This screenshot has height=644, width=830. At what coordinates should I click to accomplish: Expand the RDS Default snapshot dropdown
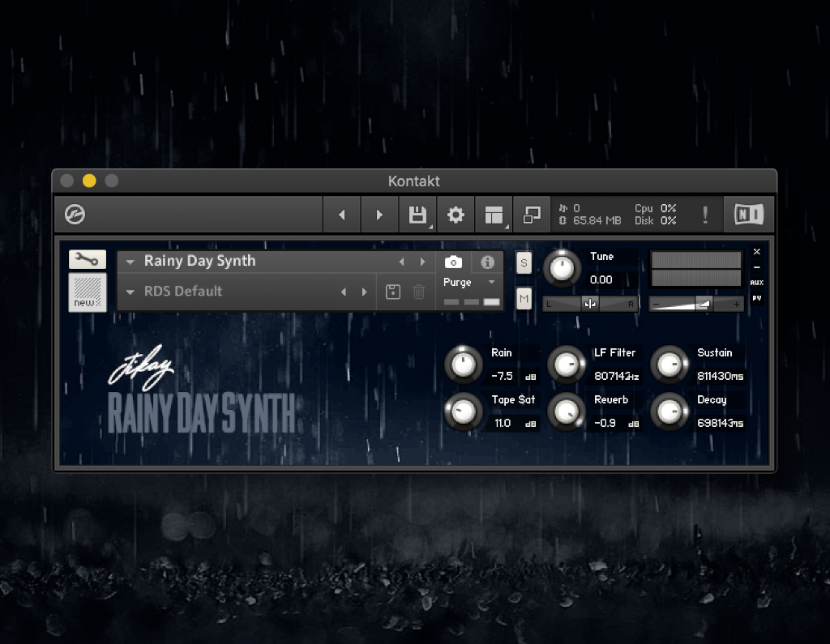point(130,292)
